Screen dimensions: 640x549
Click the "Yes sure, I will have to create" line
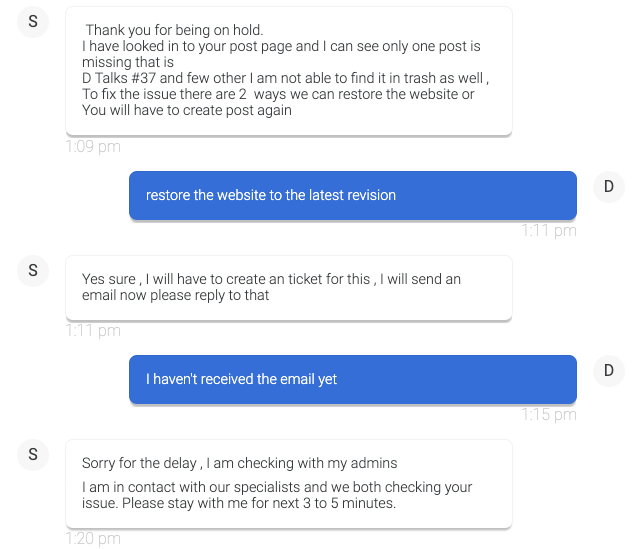coord(271,279)
